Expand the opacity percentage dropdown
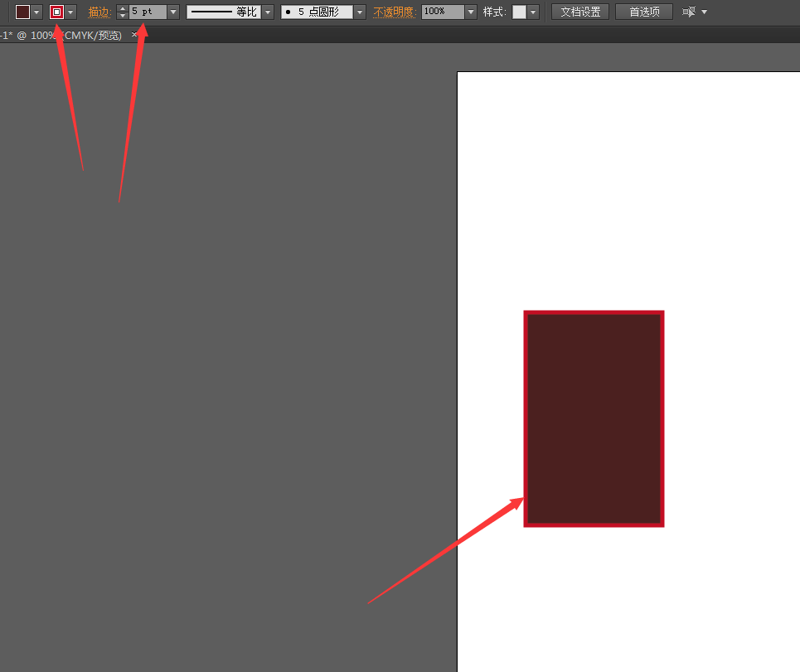Screen dimensions: 800x672 (472, 12)
